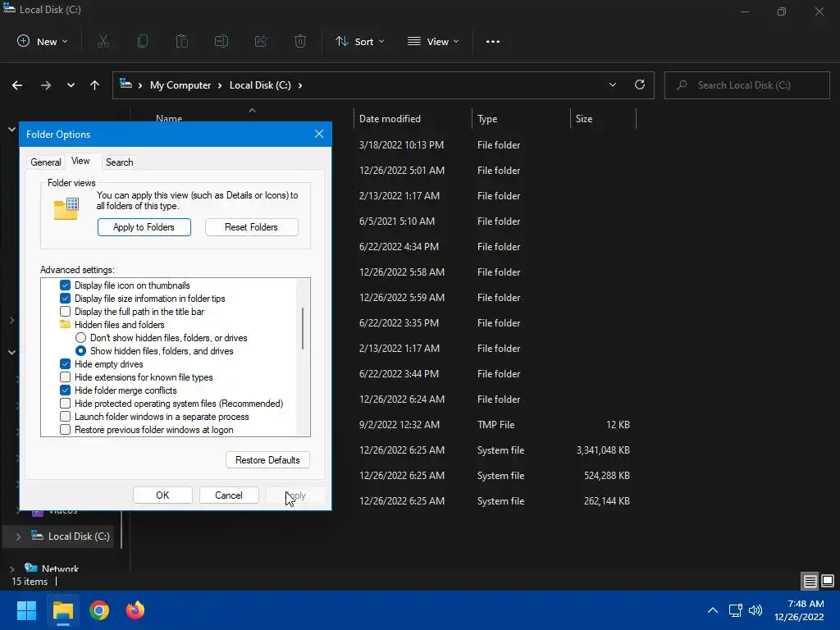840x630 pixels.
Task: Check Restore previous folder windows at logon
Action: [65, 430]
